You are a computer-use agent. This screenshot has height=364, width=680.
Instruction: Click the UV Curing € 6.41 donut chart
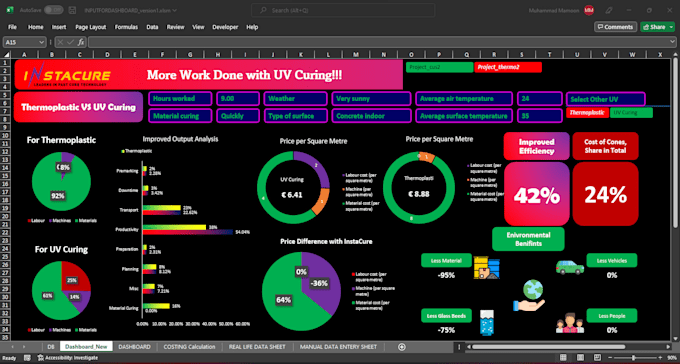pyautogui.click(x=293, y=187)
